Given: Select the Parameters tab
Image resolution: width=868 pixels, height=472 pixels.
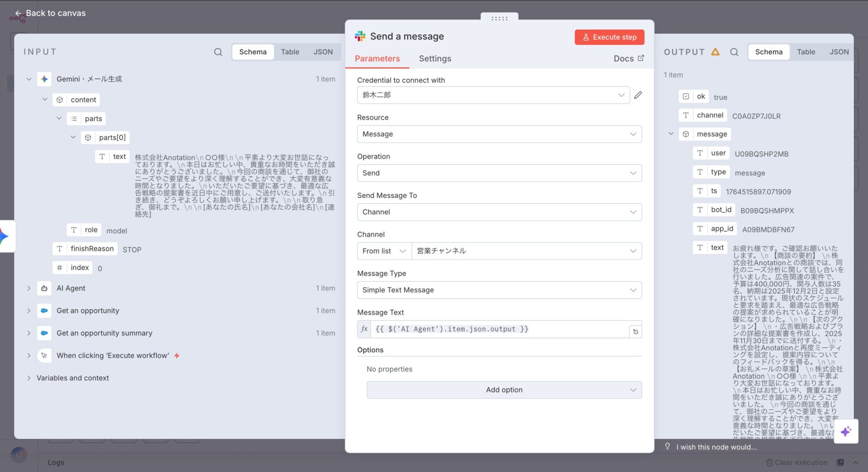Looking at the screenshot, I should (x=377, y=59).
